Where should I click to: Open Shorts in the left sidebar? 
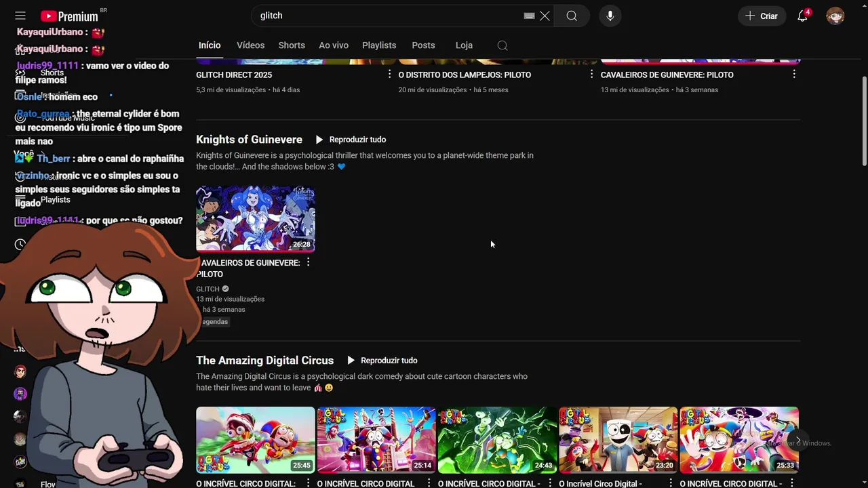(52, 73)
